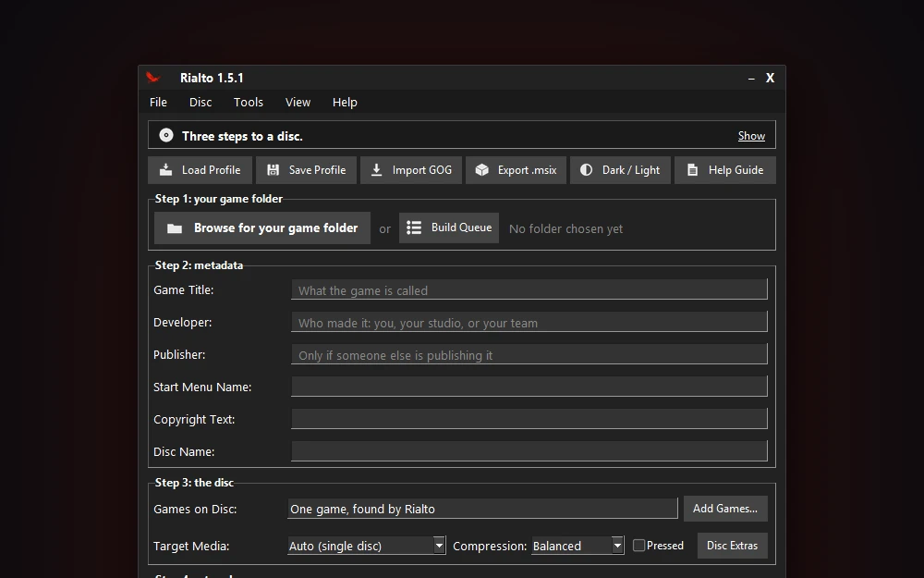Click the Copyright Text field
Viewport: 924px width, 578px height.
coord(529,419)
